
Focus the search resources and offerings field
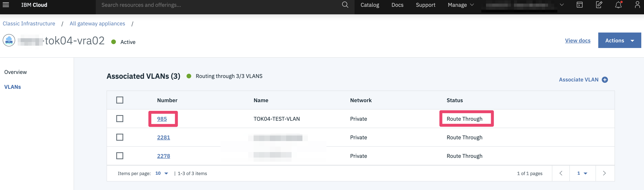tap(218, 5)
